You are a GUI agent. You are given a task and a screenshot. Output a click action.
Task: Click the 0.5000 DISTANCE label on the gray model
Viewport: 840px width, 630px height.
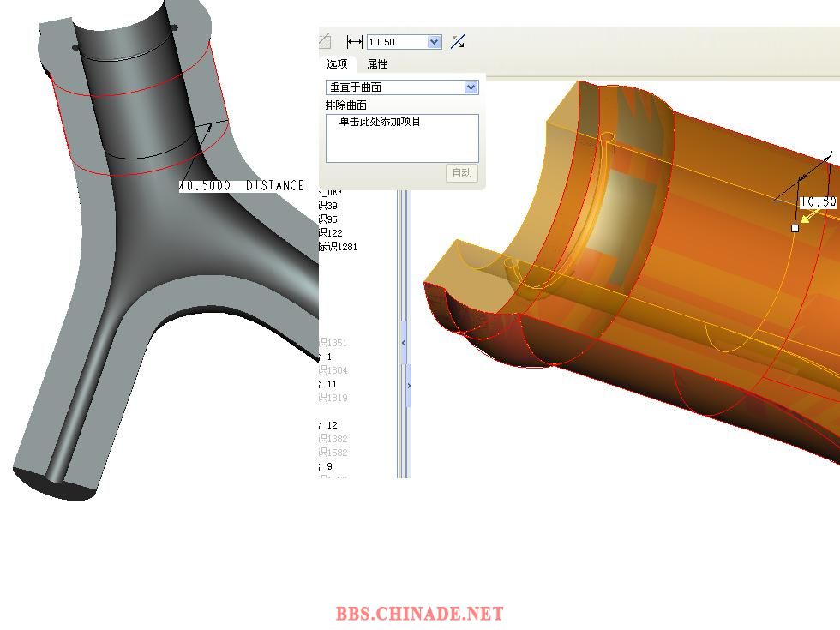click(x=242, y=186)
